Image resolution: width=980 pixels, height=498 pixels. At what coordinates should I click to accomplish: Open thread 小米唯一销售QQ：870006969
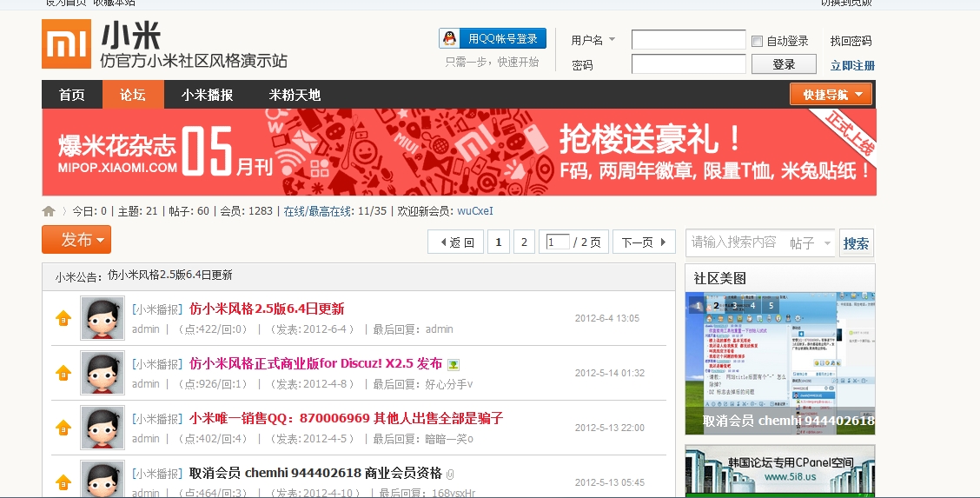coord(347,419)
